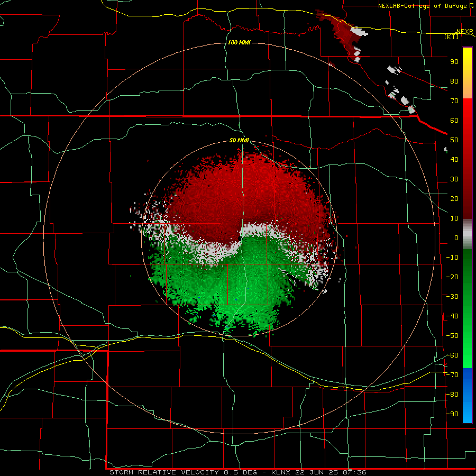Click the -70 value on the velocity scale
Image resolution: width=476 pixels, height=476 pixels.
(x=452, y=375)
